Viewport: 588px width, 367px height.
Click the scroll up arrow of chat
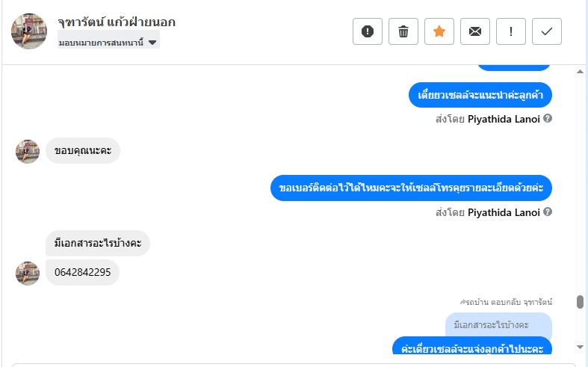pyautogui.click(x=580, y=71)
